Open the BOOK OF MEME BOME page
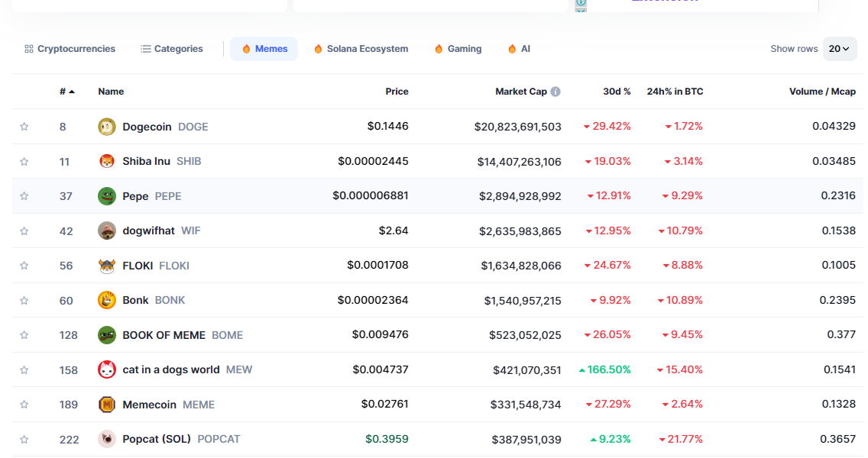 (x=183, y=335)
